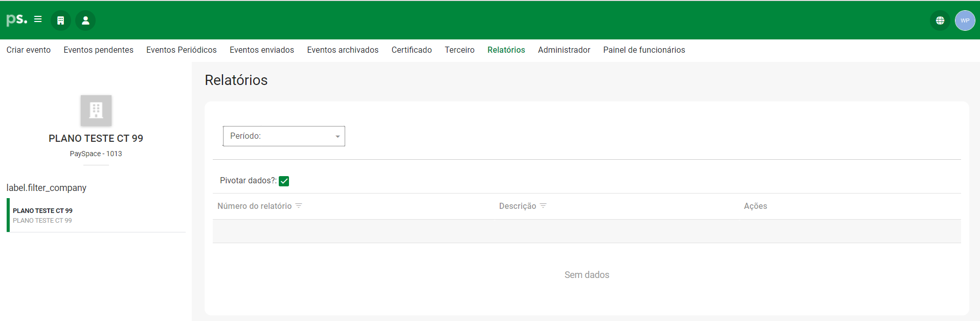Select the Administrador menu item

pyautogui.click(x=564, y=50)
